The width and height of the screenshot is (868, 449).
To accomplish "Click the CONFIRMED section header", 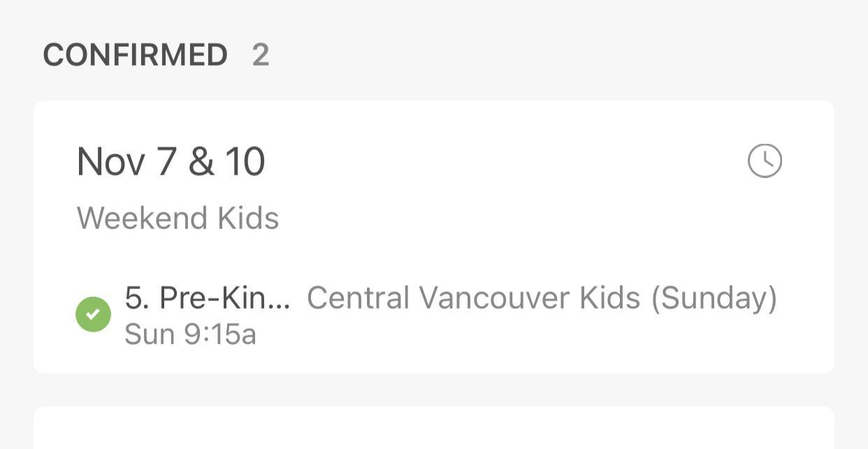I will pos(135,55).
